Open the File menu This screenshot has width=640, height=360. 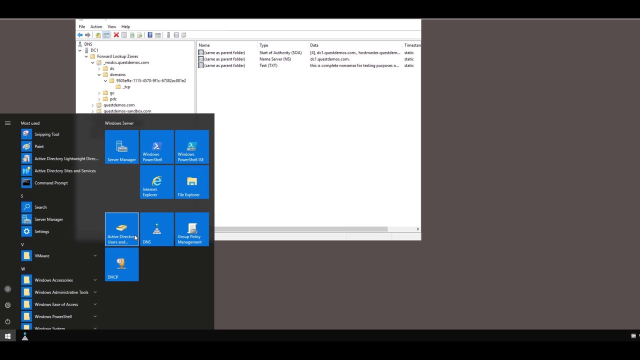pos(82,27)
